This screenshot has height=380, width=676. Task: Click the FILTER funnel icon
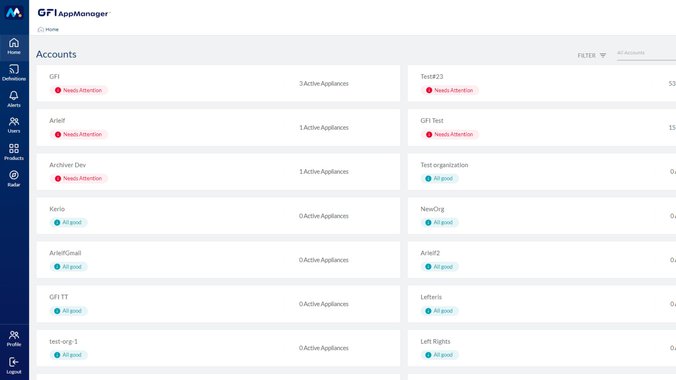tap(603, 55)
